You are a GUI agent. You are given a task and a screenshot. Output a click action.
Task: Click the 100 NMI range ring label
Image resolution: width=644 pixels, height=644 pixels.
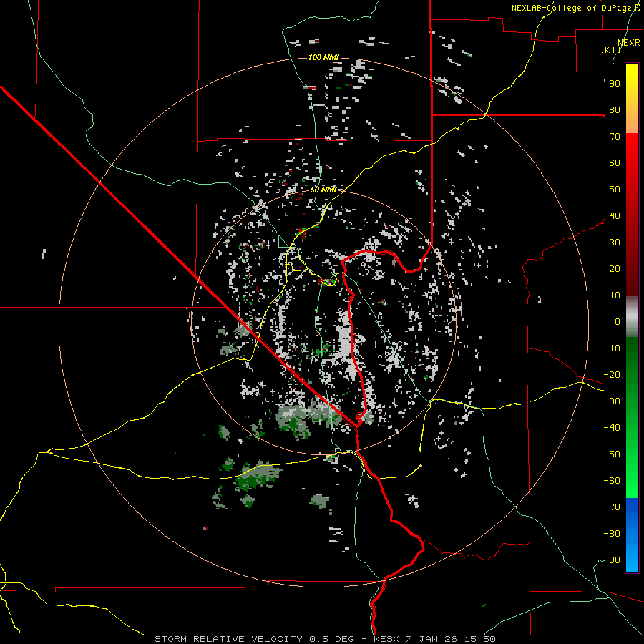(323, 57)
